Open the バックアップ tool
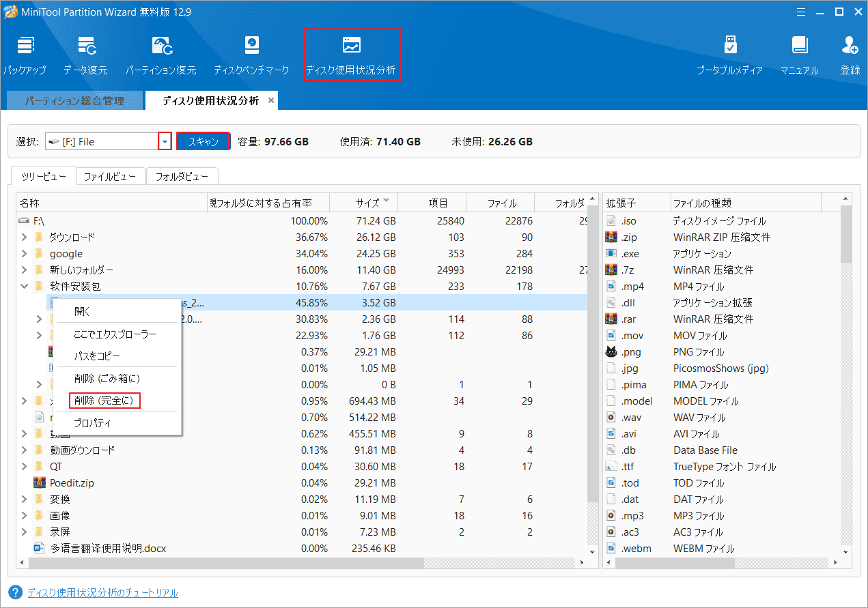868x608 pixels. [25, 55]
